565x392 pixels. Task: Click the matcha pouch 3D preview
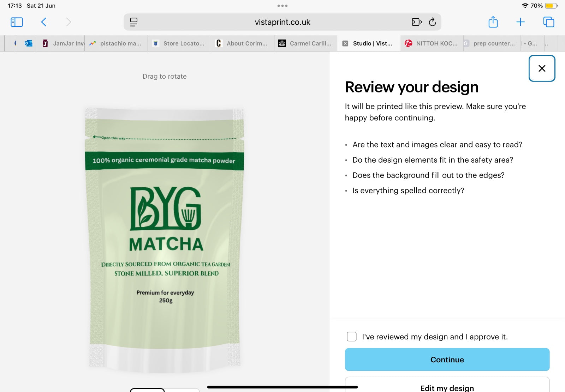click(x=165, y=240)
